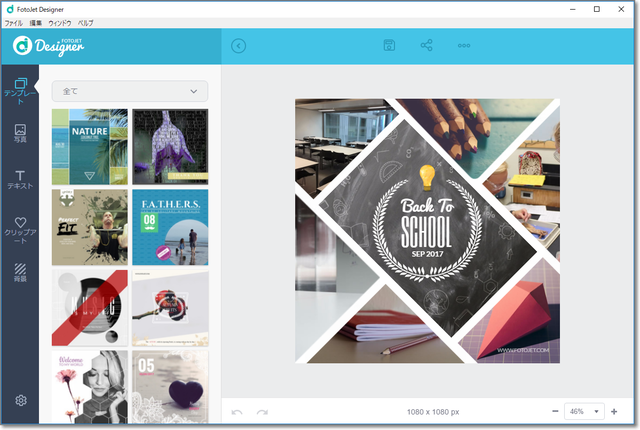Image resolution: width=640 pixels, height=430 pixels.
Task: Open the 46% zoom level dropdown
Action: (x=584, y=412)
